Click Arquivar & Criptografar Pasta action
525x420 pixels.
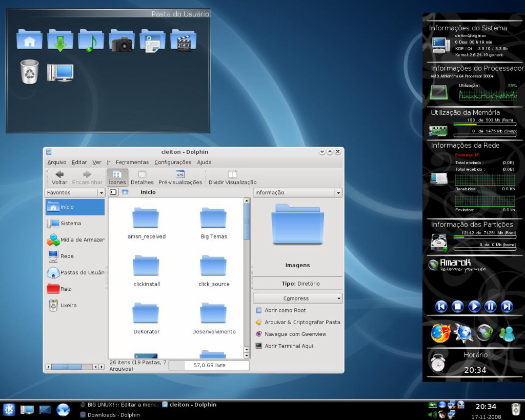(298, 322)
